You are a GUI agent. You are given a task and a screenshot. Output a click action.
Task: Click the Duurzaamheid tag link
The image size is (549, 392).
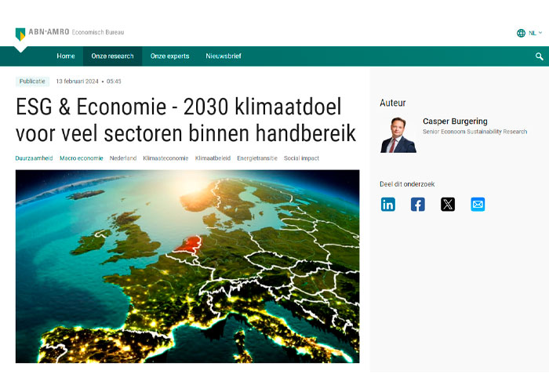pyautogui.click(x=34, y=158)
